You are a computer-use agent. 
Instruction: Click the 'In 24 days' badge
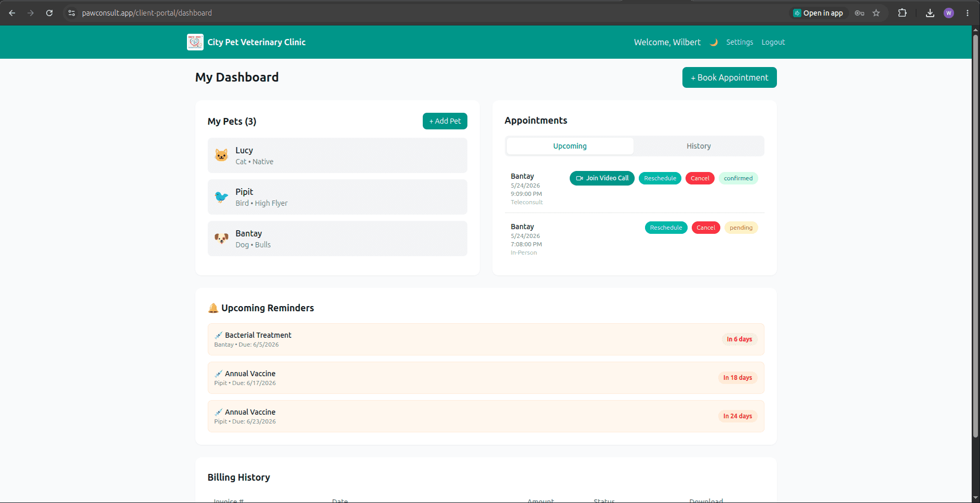[x=737, y=416]
